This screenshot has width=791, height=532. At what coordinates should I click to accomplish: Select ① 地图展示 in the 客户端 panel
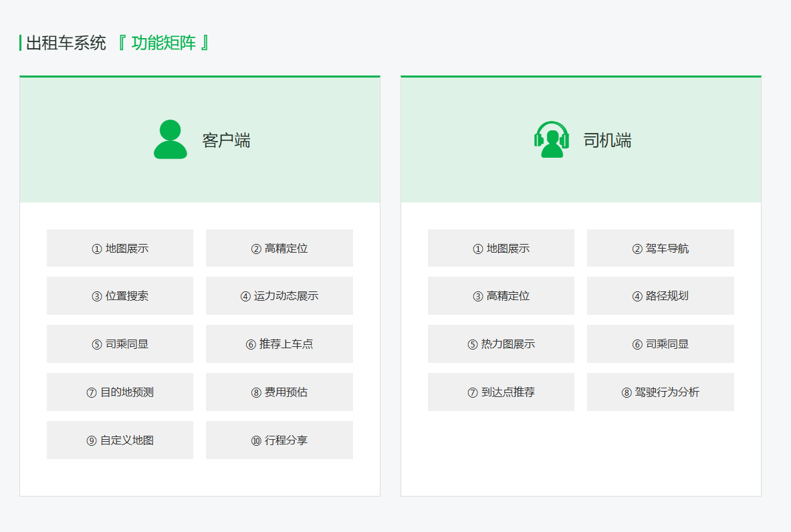pyautogui.click(x=120, y=247)
